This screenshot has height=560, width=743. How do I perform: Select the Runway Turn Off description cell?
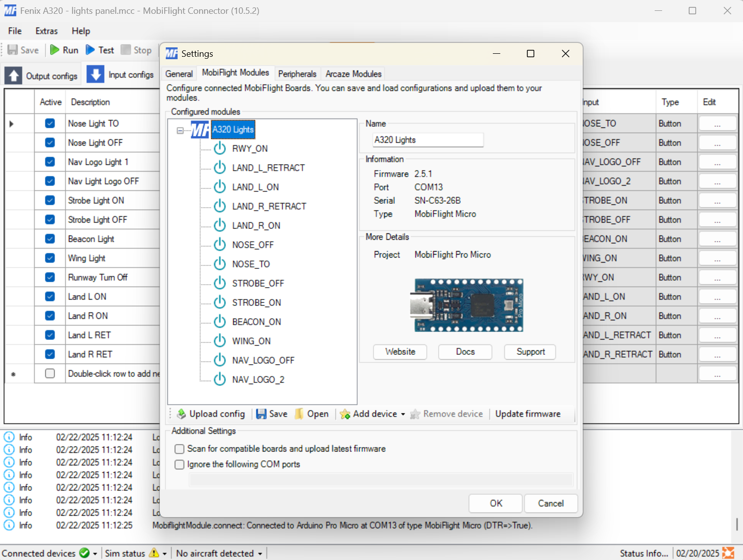(113, 277)
